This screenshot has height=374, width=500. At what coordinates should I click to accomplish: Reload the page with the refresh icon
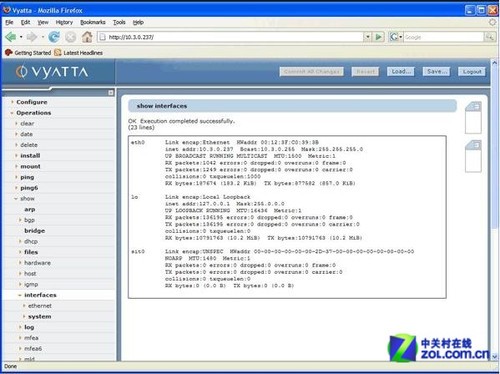54,37
